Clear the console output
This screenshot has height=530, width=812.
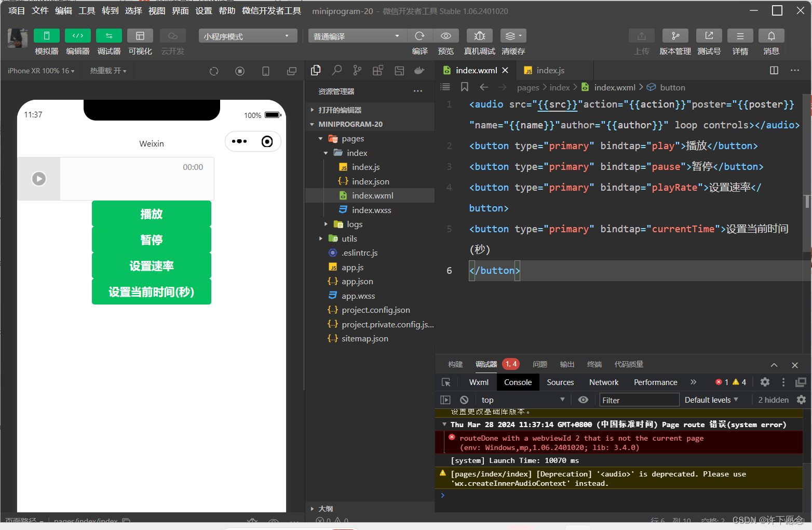pos(464,400)
